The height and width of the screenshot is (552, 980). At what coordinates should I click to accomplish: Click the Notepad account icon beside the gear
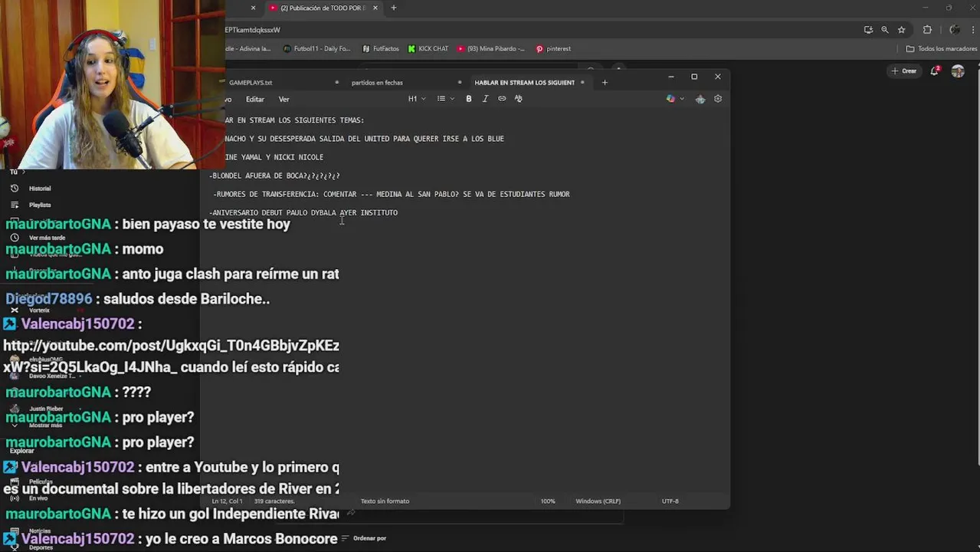700,99
